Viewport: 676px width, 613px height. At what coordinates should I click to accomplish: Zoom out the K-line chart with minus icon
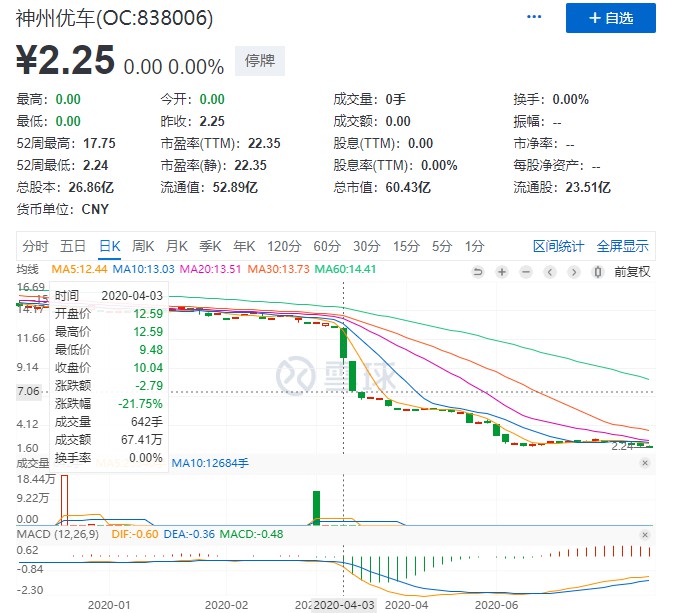coord(526,272)
